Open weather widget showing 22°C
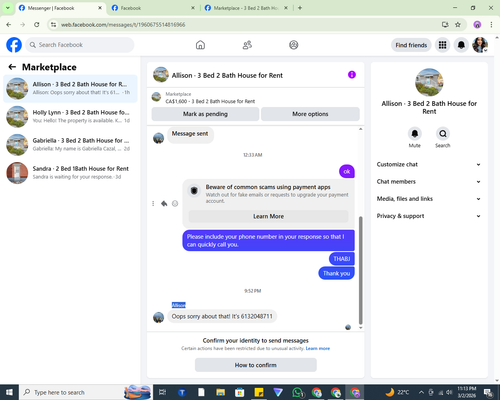This screenshot has width=500, height=400. click(x=397, y=392)
